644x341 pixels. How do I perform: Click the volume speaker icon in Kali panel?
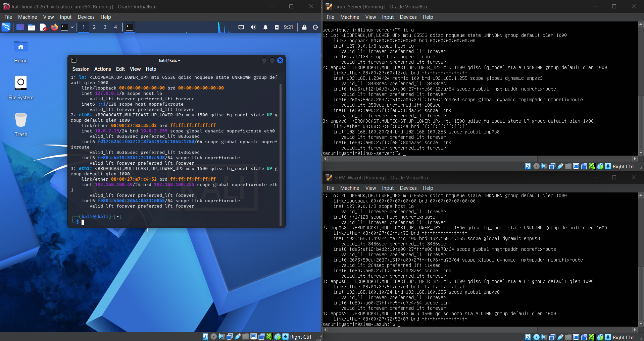pyautogui.click(x=253, y=27)
